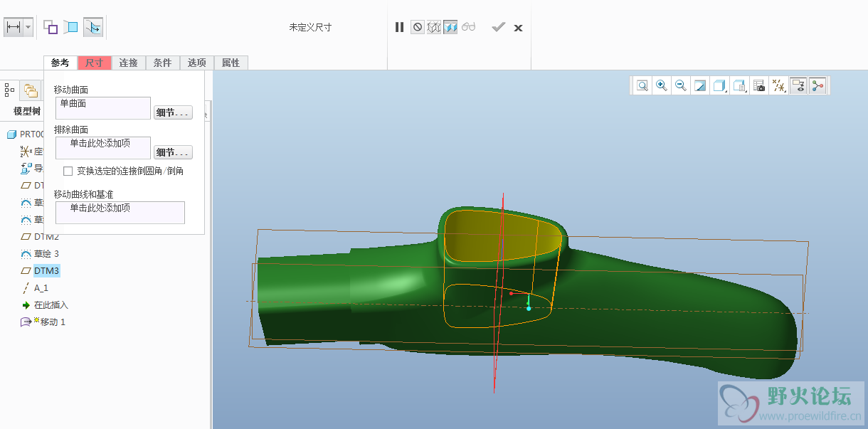
Task: Open dimension type dropdown arrow
Action: [x=28, y=28]
